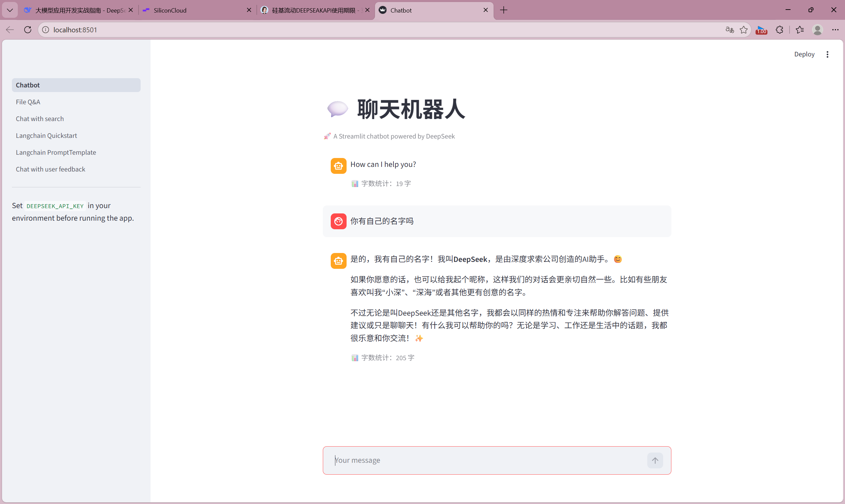Click the 字数统计：19 字 counter
Image resolution: width=845 pixels, height=504 pixels.
(386, 184)
